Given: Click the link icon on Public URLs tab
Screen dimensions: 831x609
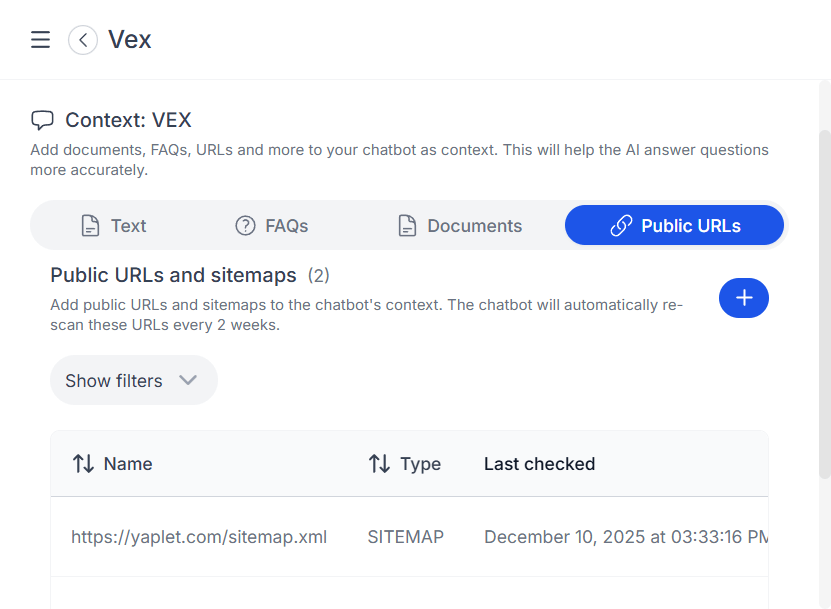Looking at the screenshot, I should pyautogui.click(x=621, y=226).
